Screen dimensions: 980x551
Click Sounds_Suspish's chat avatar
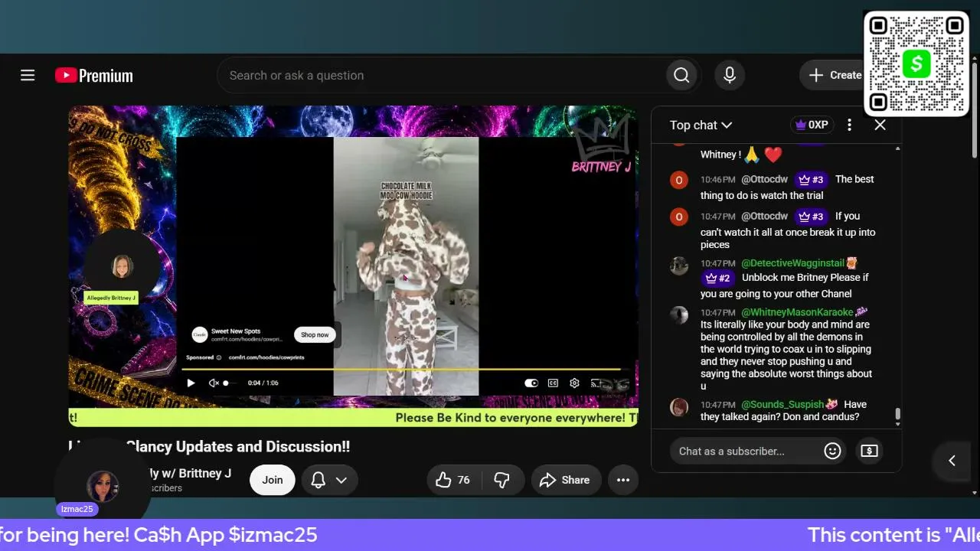click(679, 406)
